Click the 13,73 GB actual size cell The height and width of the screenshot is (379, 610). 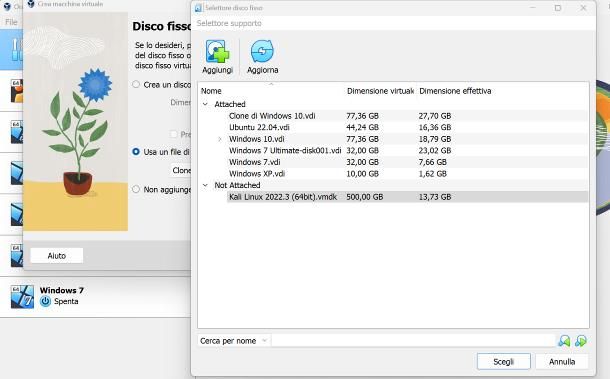pyautogui.click(x=435, y=197)
